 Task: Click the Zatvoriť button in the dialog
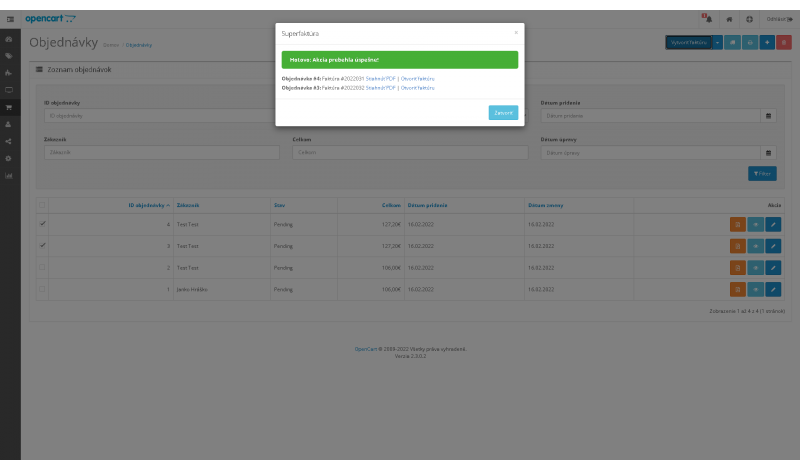pyautogui.click(x=503, y=113)
